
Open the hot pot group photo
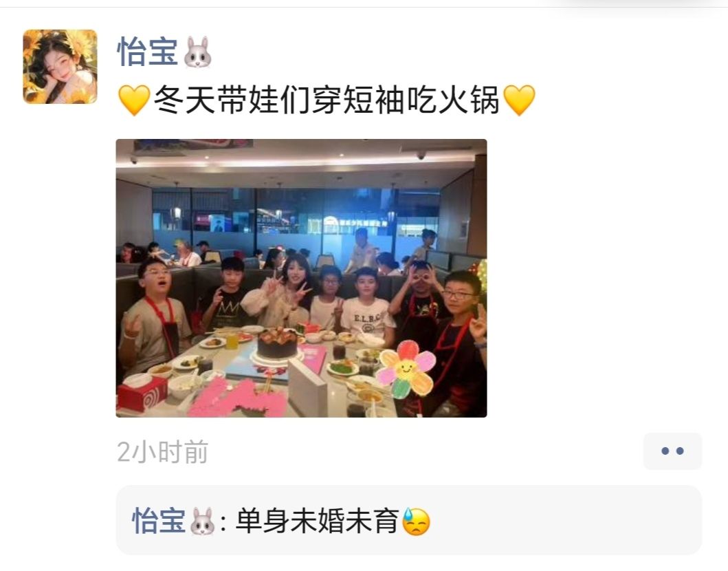[301, 278]
